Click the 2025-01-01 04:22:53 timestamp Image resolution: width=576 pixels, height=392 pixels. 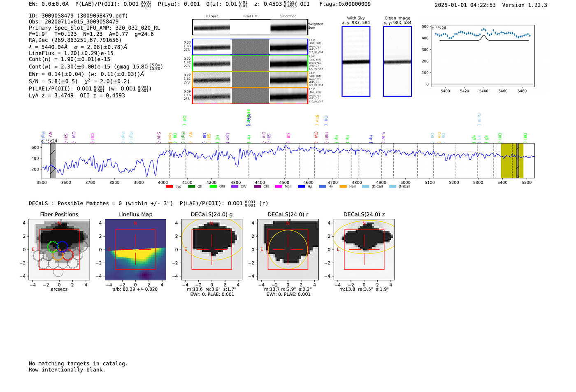(465, 5)
